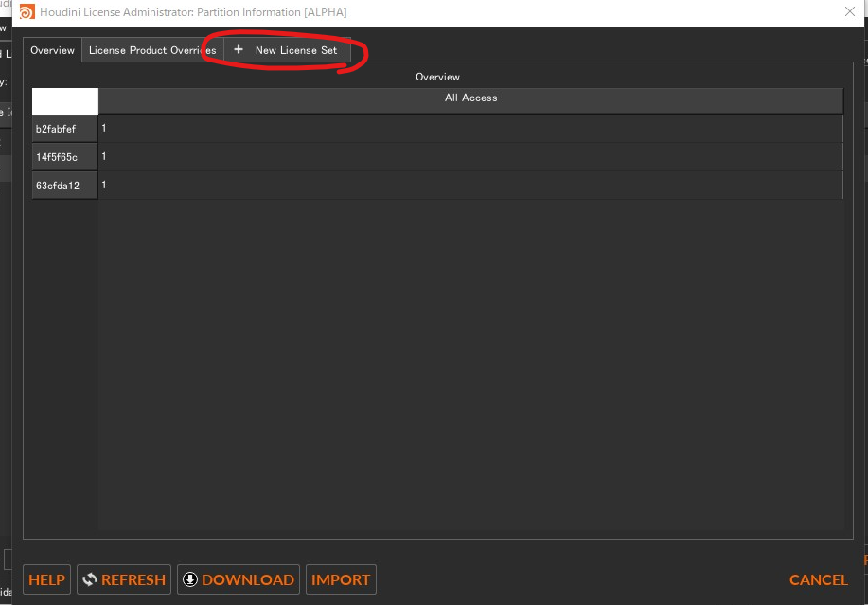Click the All Access cell for 63cfda12
Image resolution: width=868 pixels, height=605 pixels.
click(470, 186)
